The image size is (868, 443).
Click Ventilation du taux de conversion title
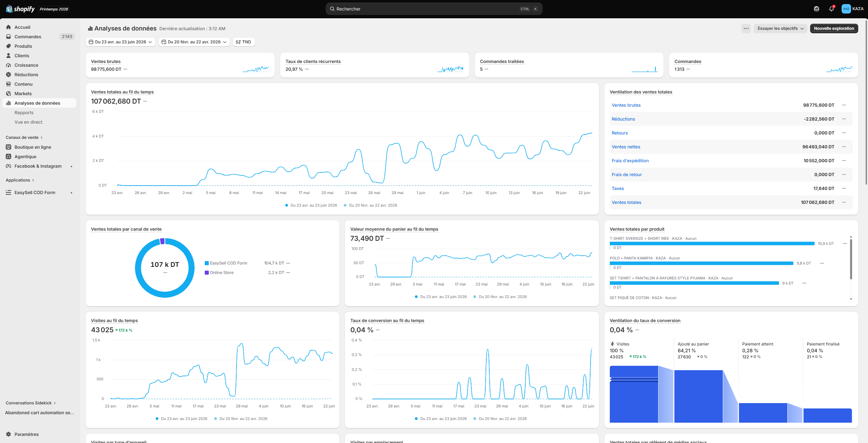pos(645,320)
